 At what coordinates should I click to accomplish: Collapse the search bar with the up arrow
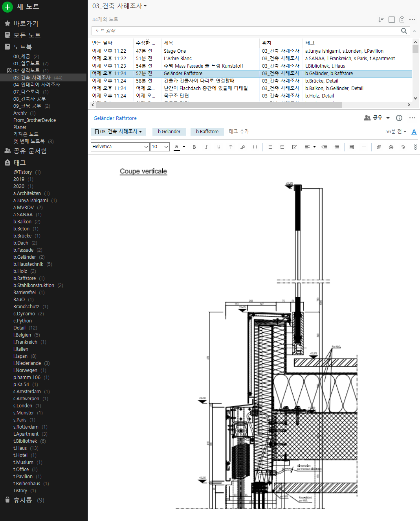pyautogui.click(x=414, y=31)
